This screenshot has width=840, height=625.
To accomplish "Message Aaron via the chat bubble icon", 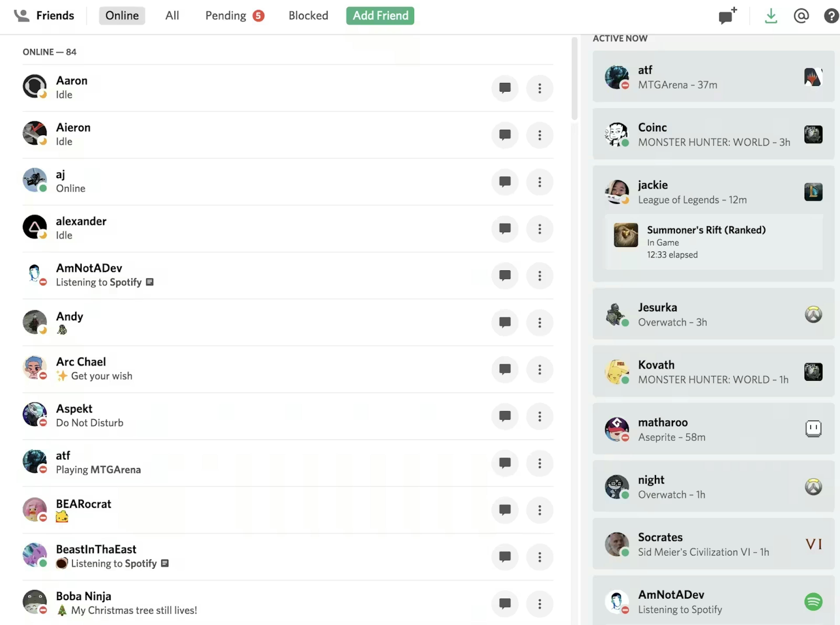I will [x=505, y=88].
